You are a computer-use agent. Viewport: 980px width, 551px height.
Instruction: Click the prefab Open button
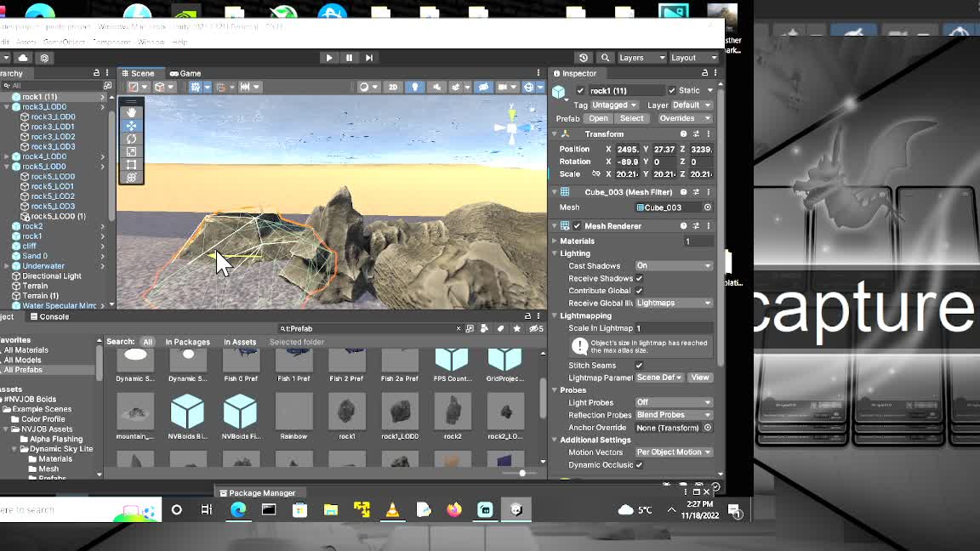(598, 118)
